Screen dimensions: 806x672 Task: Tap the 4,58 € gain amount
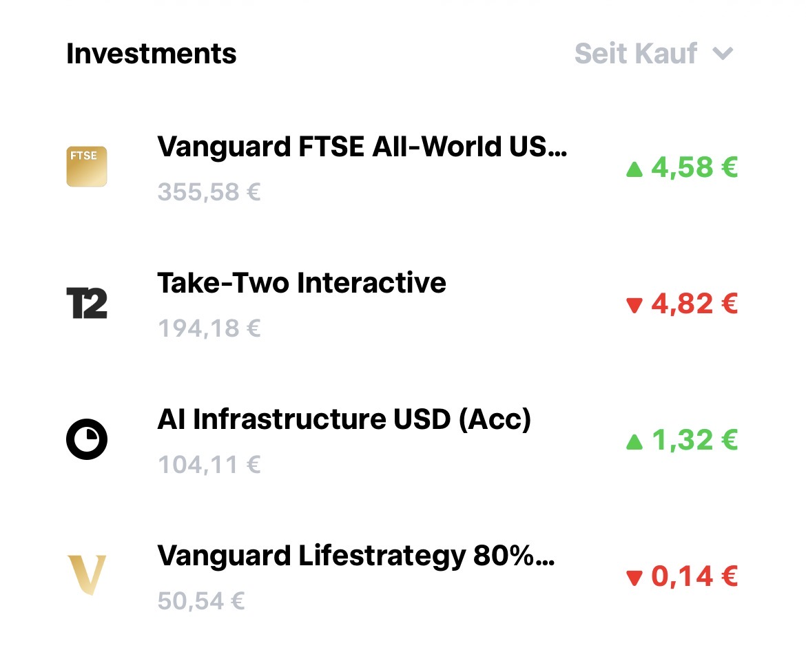coord(694,168)
